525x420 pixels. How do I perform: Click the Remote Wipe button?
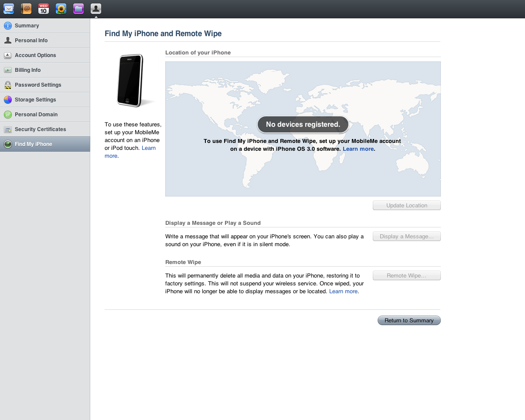(x=407, y=276)
